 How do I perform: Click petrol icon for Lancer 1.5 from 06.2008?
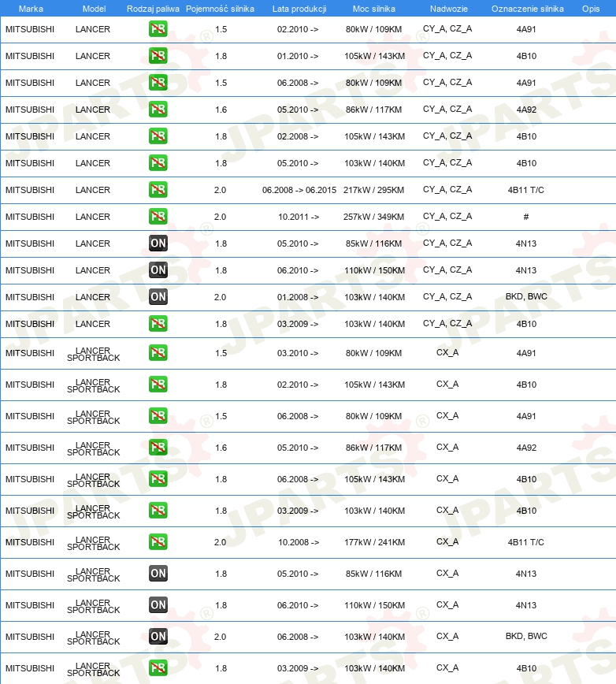158,83
